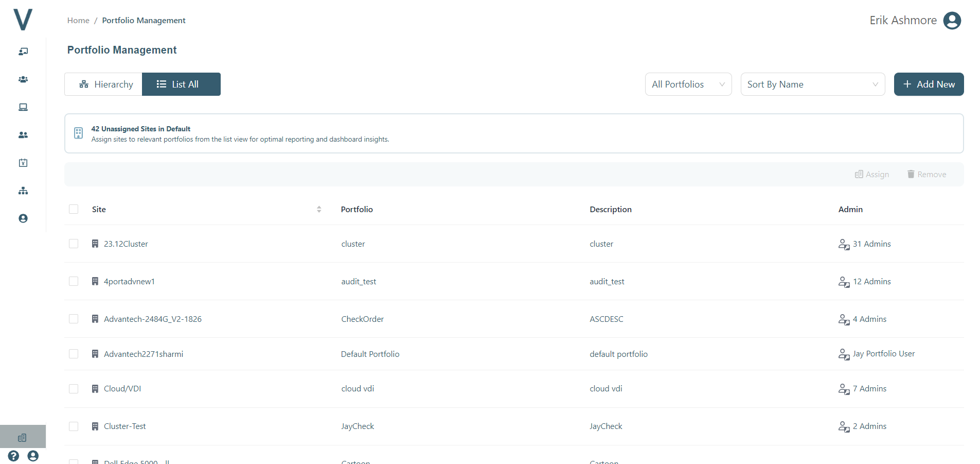Go to Home via breadcrumb link
Screen dimensions: 980x464
pyautogui.click(x=78, y=21)
